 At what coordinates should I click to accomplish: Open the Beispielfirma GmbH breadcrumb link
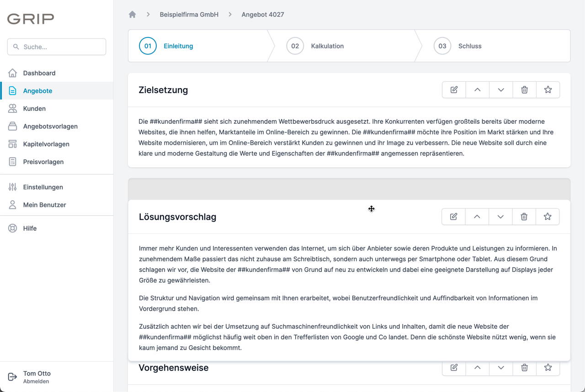189,14
